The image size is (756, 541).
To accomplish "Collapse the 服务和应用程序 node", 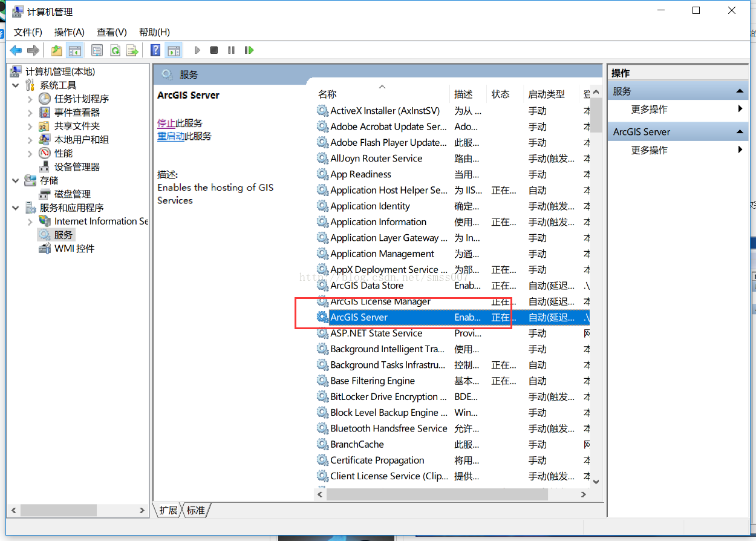I will tap(16, 208).
